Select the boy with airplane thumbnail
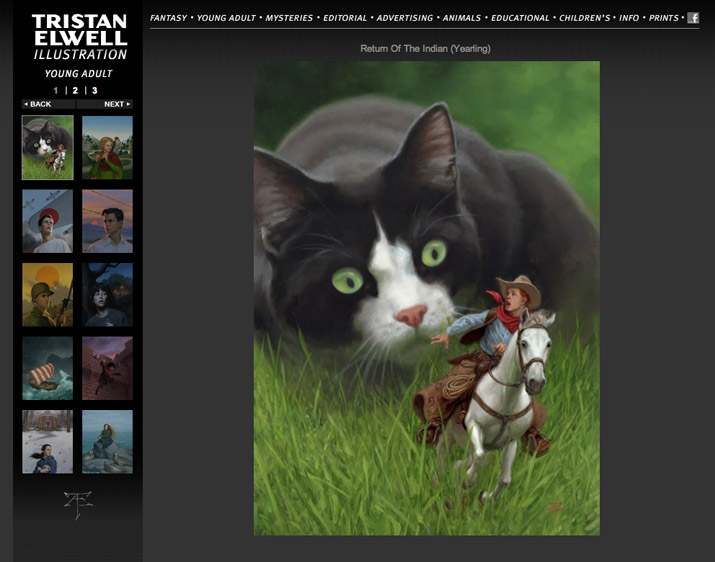Viewport: 715px width, 562px height. [47, 221]
